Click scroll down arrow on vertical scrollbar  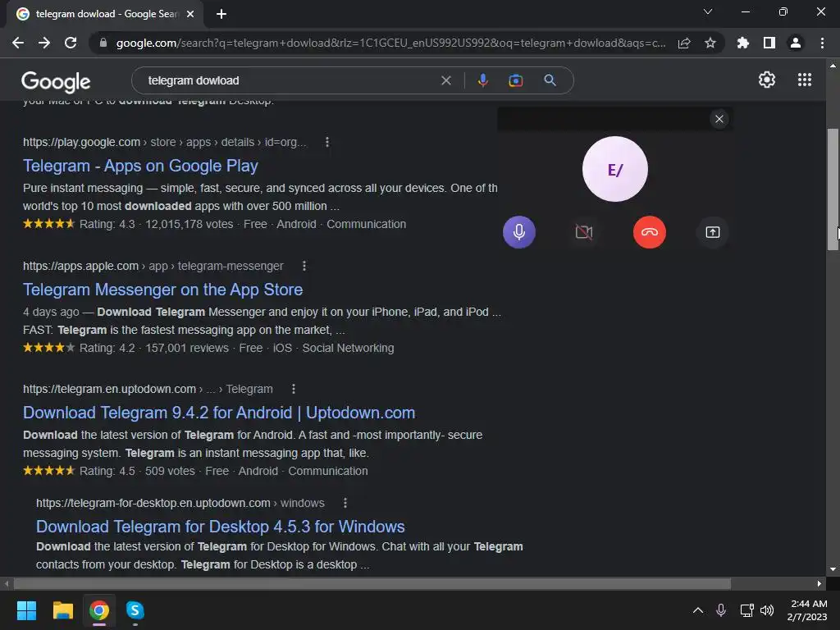pos(833,569)
